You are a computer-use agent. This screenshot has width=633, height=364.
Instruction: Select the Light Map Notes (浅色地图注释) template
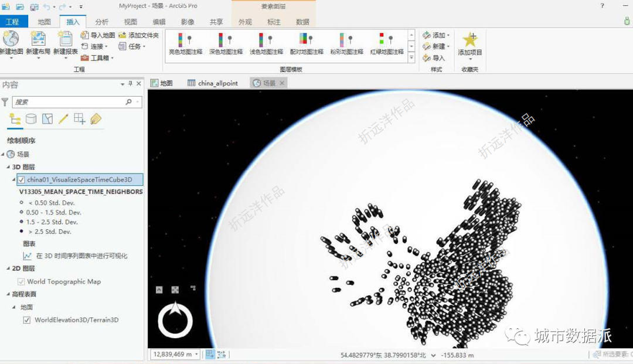[266, 43]
